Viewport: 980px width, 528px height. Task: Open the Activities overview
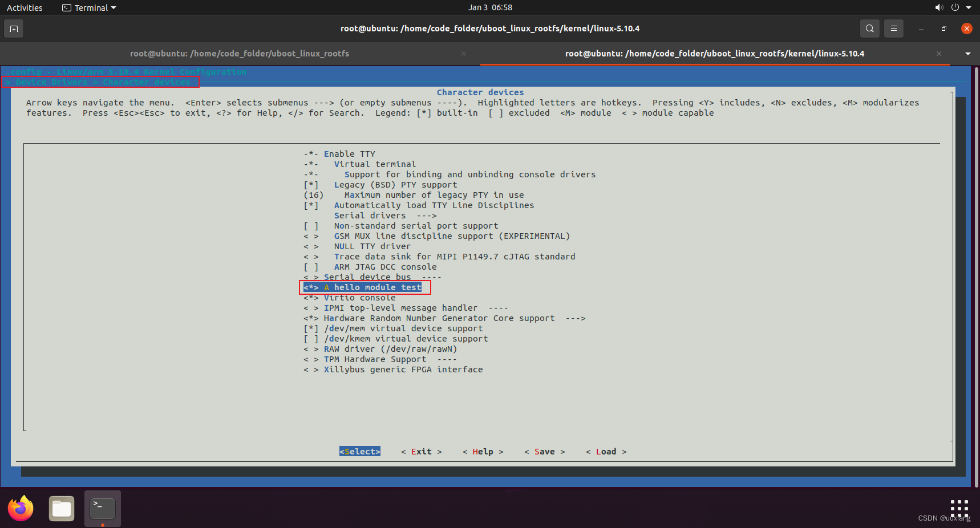tap(25, 8)
